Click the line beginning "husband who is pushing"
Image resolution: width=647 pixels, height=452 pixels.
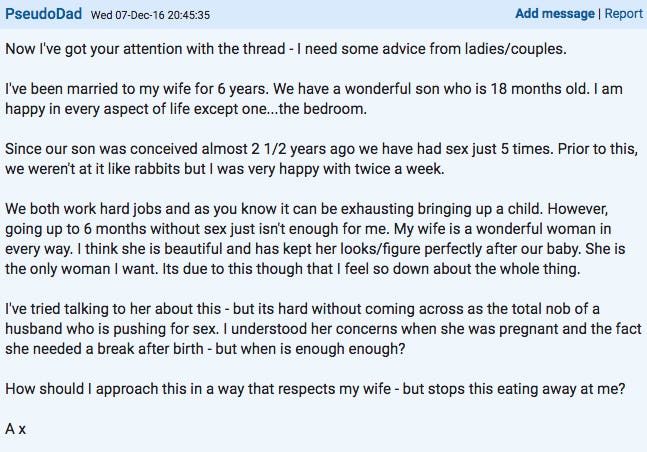click(x=323, y=329)
